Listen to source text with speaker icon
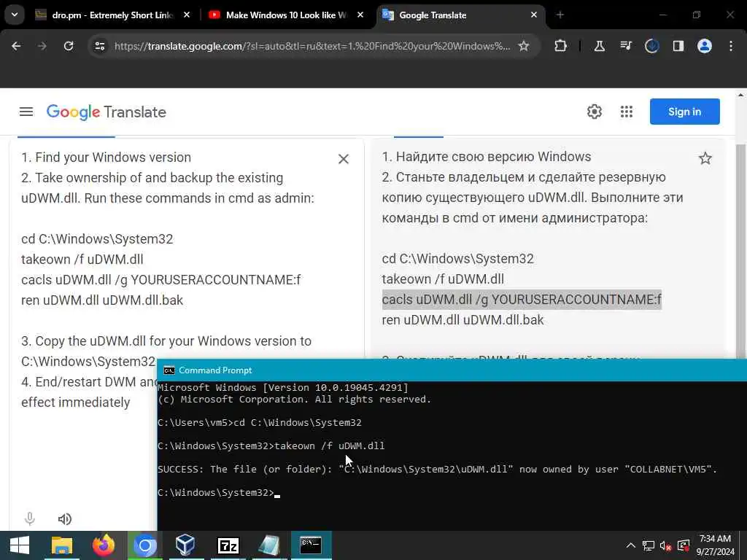Image resolution: width=747 pixels, height=560 pixels. (x=65, y=518)
